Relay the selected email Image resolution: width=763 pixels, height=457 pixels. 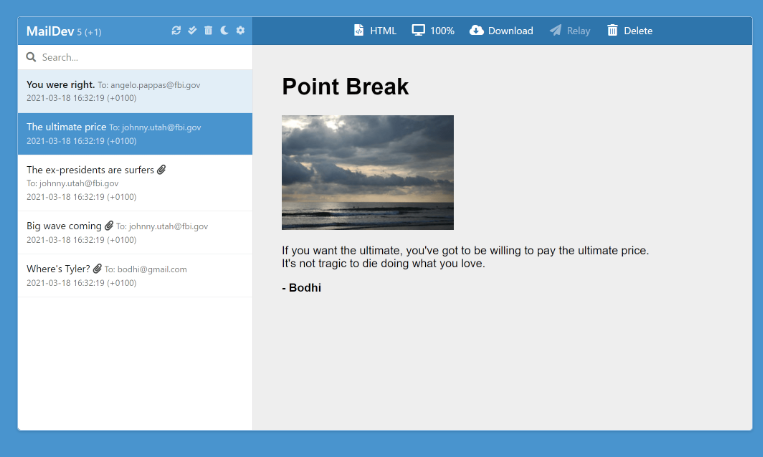tap(570, 31)
